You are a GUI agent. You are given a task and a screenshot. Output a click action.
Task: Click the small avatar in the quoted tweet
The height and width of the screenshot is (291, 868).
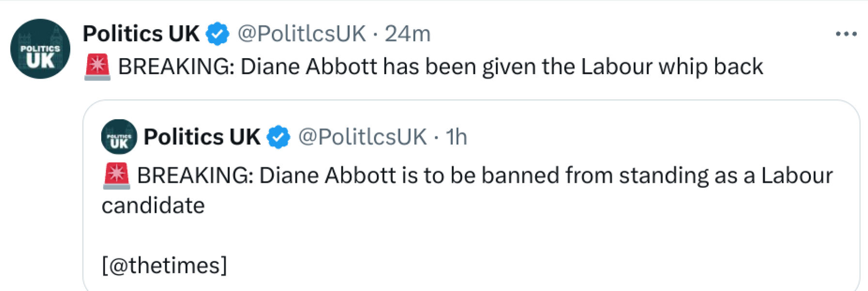point(119,137)
